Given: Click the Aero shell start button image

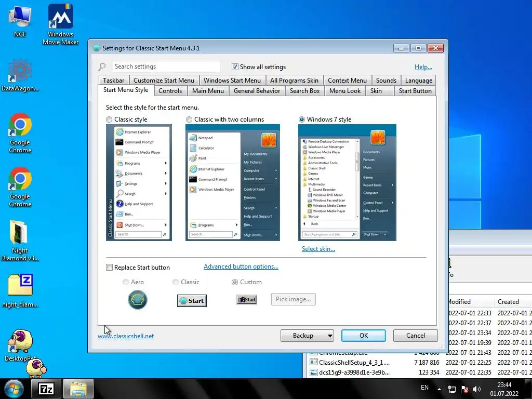Looking at the screenshot, I should coord(137,300).
